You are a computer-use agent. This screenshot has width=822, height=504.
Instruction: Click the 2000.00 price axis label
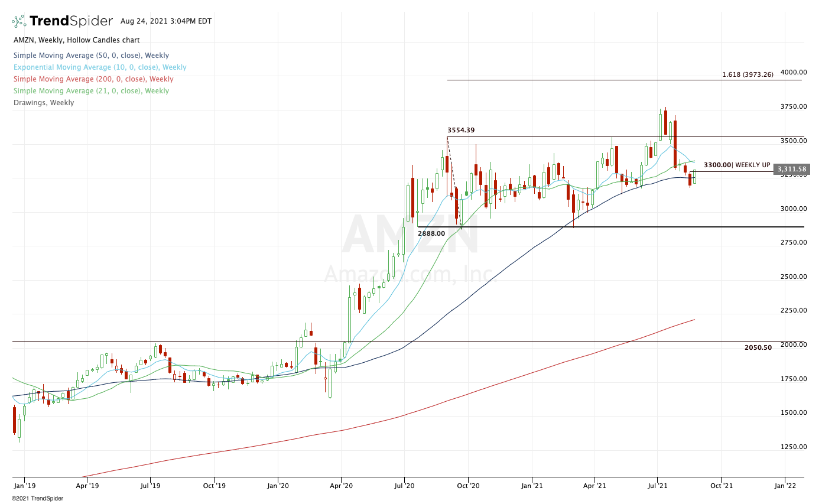[x=793, y=344]
